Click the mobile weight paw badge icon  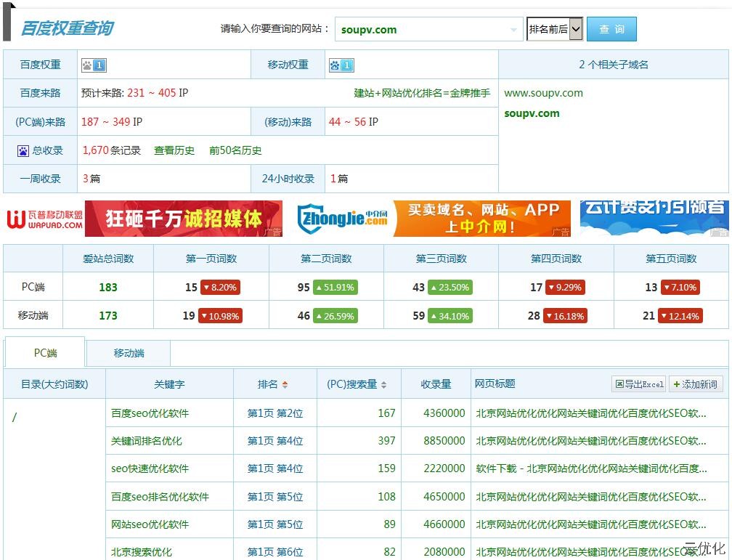(x=341, y=65)
